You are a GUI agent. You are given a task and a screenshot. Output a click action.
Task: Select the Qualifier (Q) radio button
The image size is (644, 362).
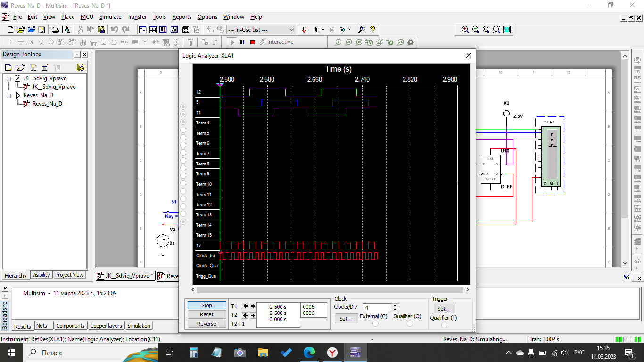tap(410, 324)
